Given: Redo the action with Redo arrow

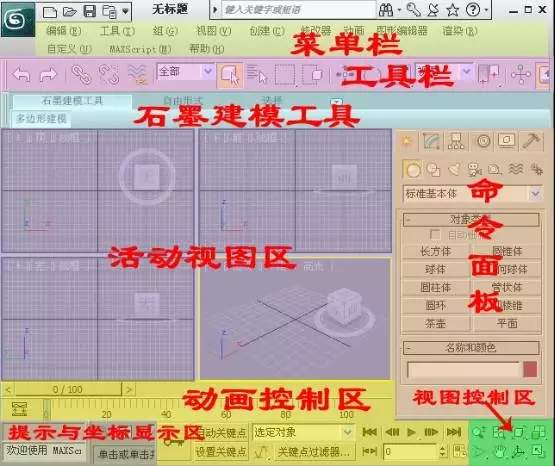Looking at the screenshot, I should point(48,75).
